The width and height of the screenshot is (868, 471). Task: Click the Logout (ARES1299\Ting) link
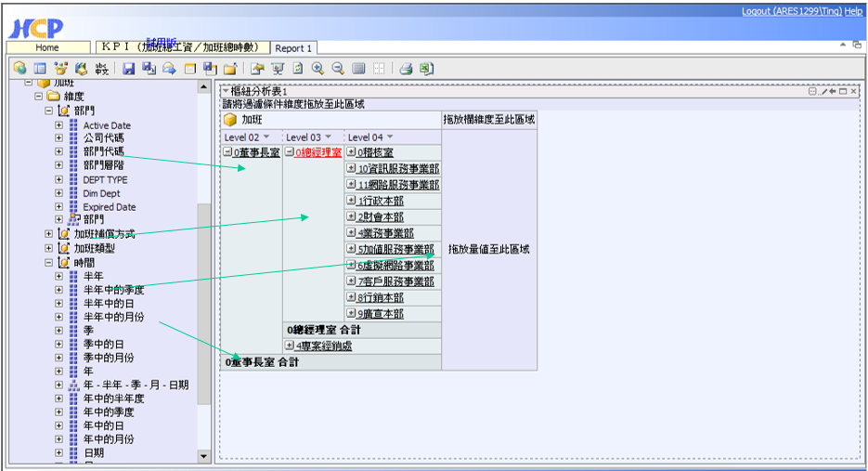792,11
